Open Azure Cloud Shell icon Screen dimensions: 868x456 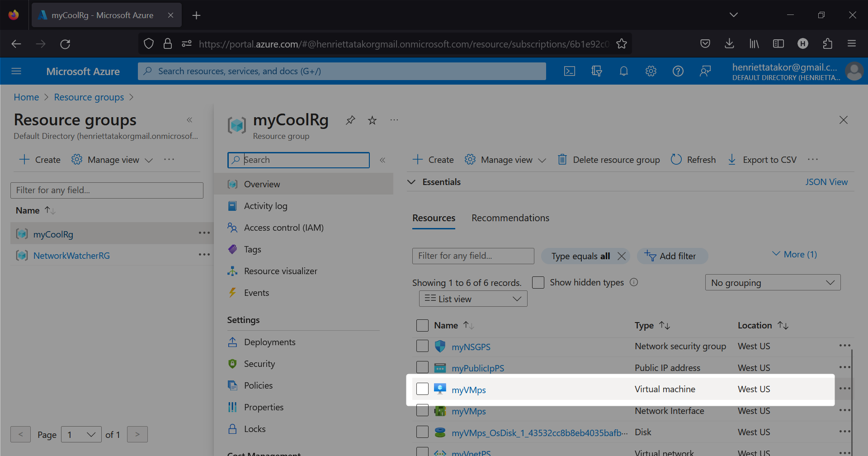coord(570,71)
